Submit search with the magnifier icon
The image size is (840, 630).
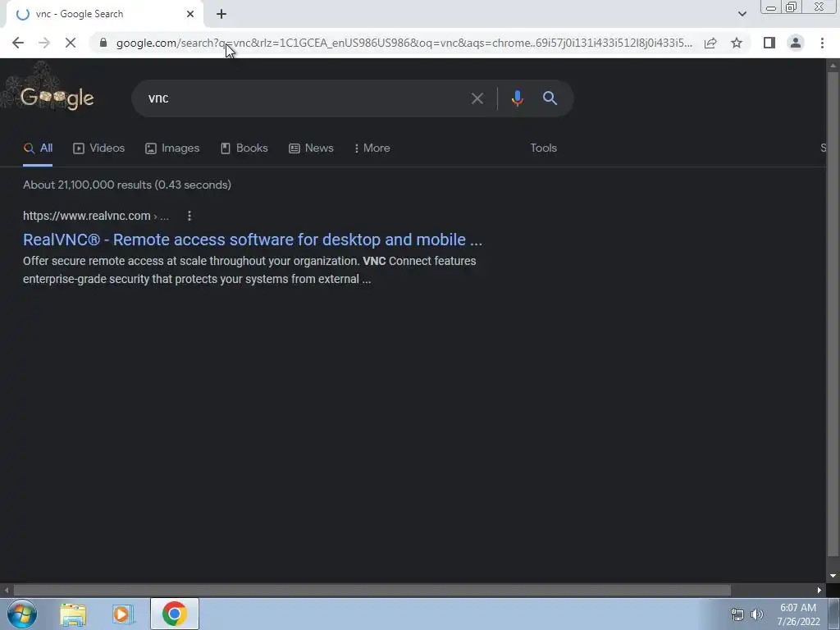(550, 98)
